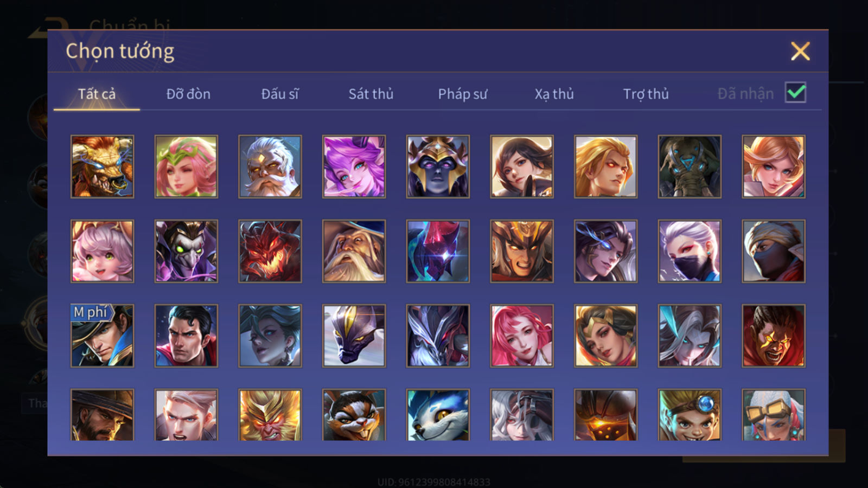Select the Tất cả tab
This screenshot has height=488, width=868.
point(97,94)
